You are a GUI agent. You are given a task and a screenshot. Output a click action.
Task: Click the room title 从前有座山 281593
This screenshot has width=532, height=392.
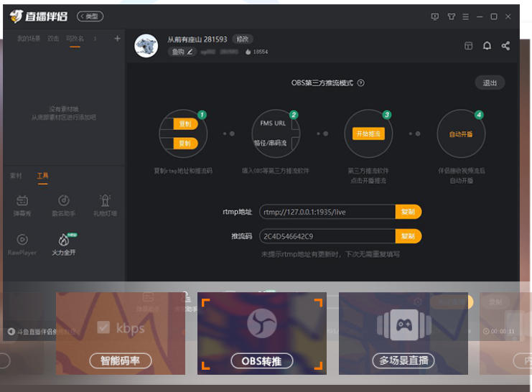pyautogui.click(x=197, y=39)
